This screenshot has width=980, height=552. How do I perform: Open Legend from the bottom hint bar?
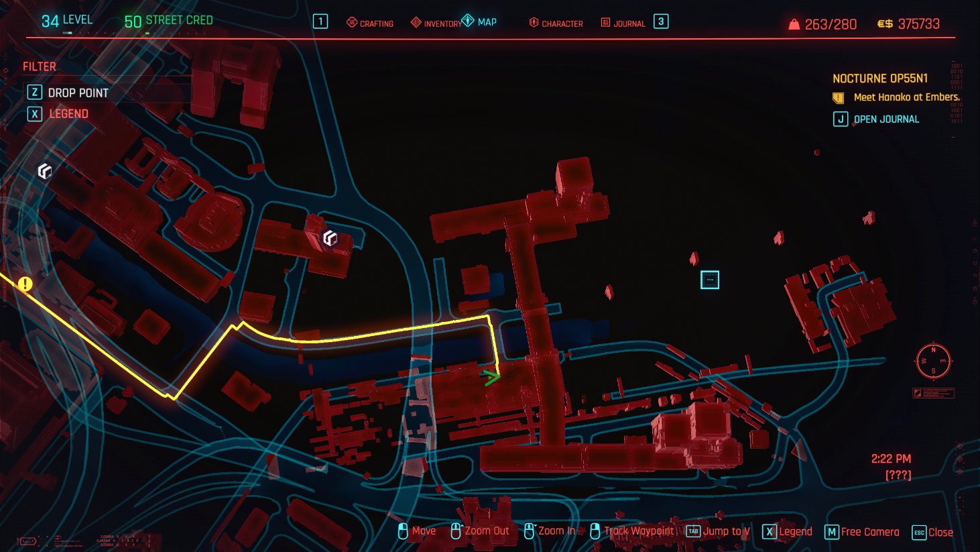tap(796, 532)
